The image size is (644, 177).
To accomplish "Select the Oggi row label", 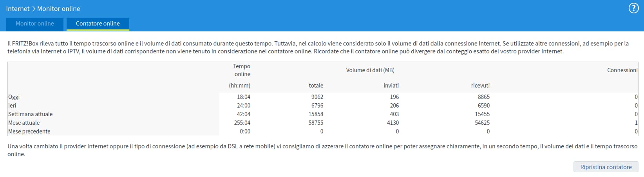I will [x=14, y=97].
